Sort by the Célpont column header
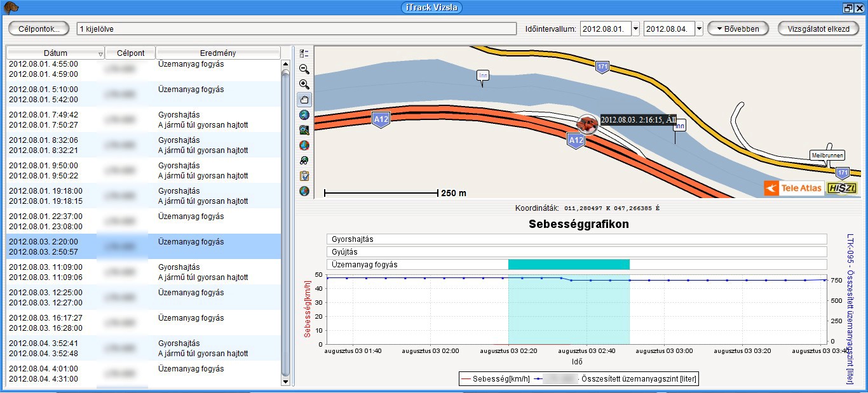This screenshot has height=393, width=868. pyautogui.click(x=130, y=53)
